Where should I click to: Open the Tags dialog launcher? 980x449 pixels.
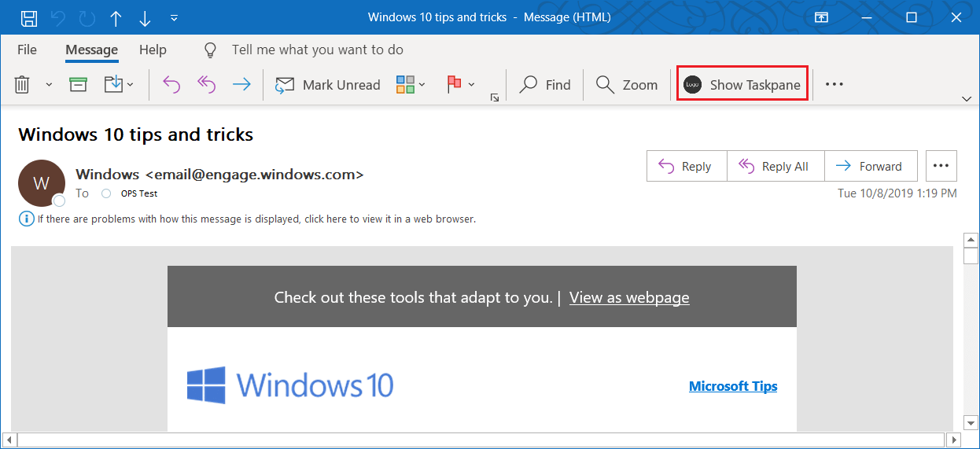click(495, 98)
